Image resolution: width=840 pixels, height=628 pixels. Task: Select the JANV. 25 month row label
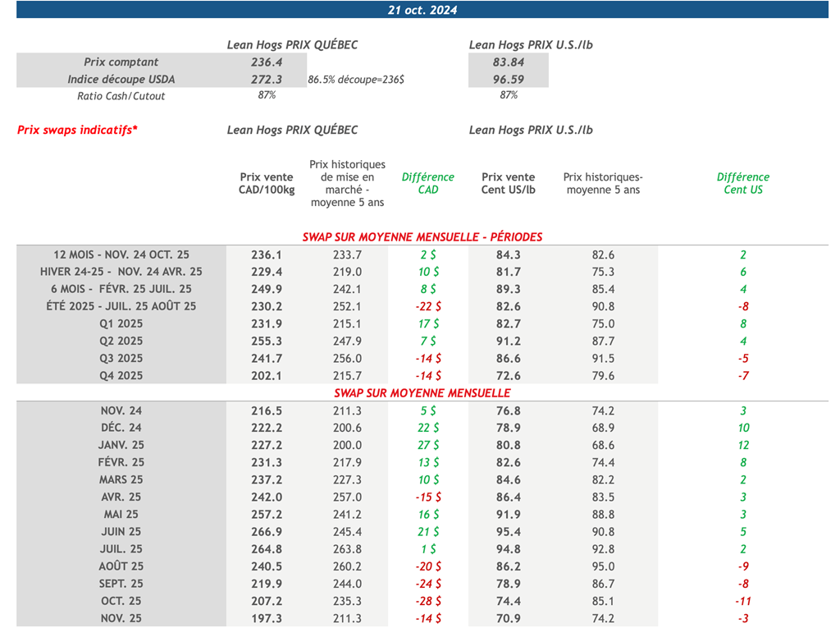(x=121, y=445)
